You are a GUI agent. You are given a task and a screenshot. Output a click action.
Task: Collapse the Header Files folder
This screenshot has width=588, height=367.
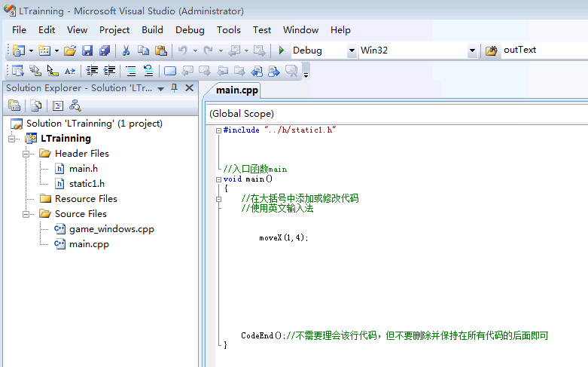click(26, 154)
